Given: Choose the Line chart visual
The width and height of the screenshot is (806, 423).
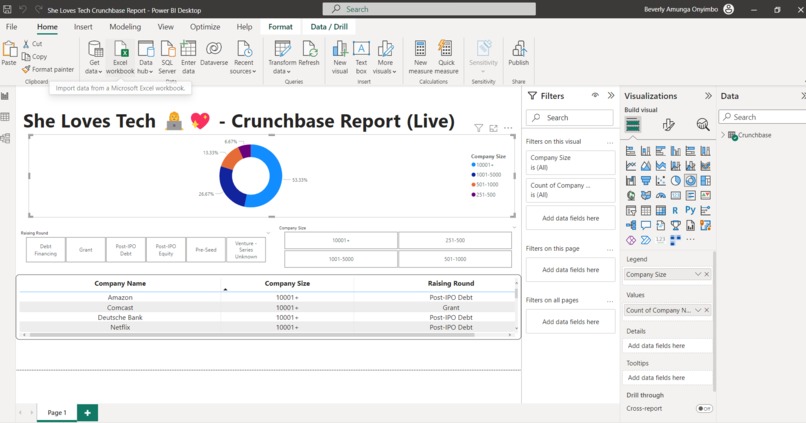Looking at the screenshot, I should [631, 166].
